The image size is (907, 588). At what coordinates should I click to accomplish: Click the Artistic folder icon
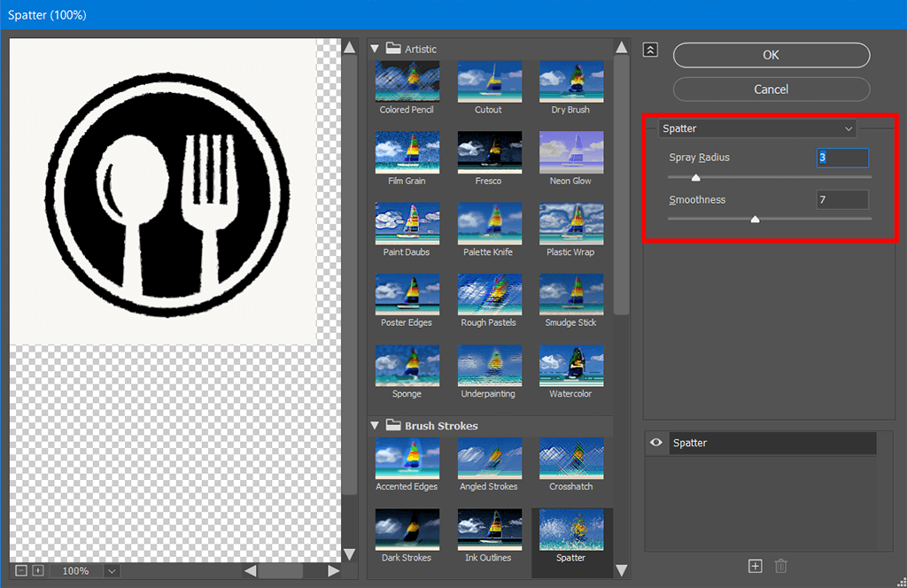click(393, 48)
